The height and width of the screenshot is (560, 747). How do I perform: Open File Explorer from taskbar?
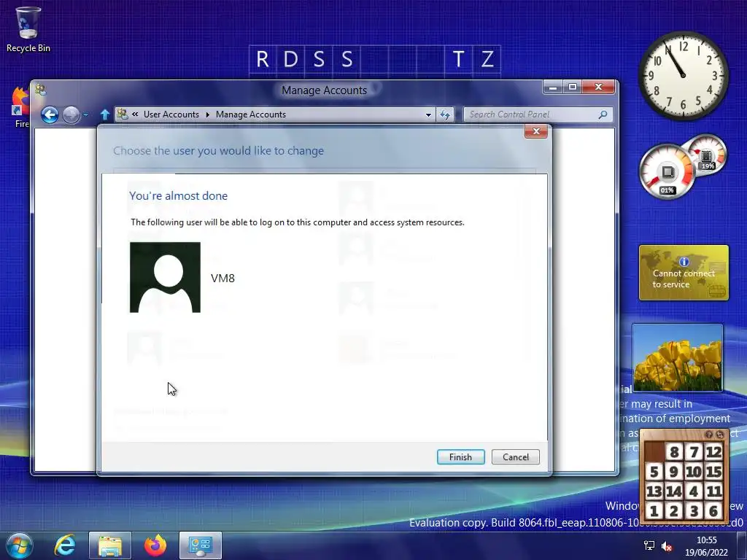(x=110, y=545)
